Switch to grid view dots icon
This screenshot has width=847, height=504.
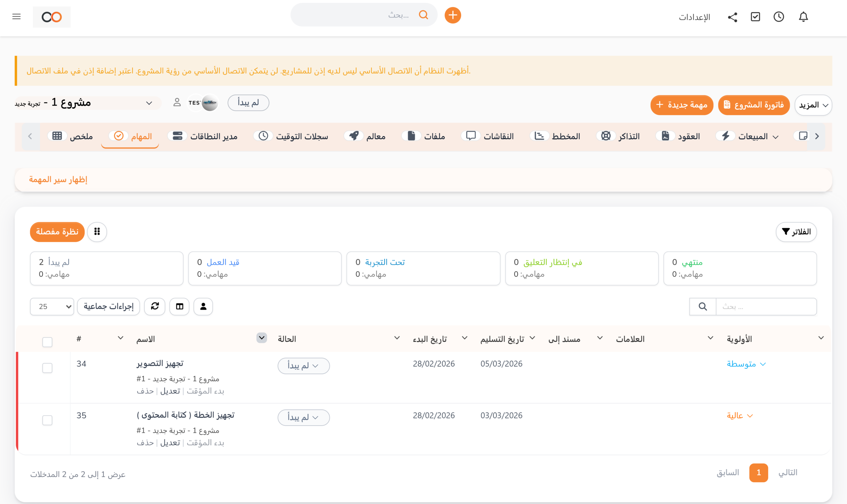pyautogui.click(x=97, y=232)
